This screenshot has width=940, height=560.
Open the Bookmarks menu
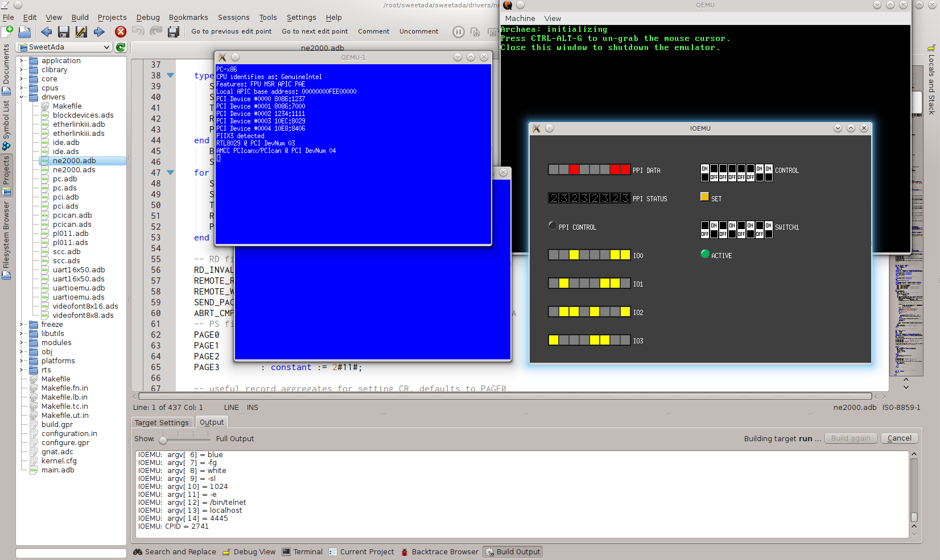click(188, 18)
